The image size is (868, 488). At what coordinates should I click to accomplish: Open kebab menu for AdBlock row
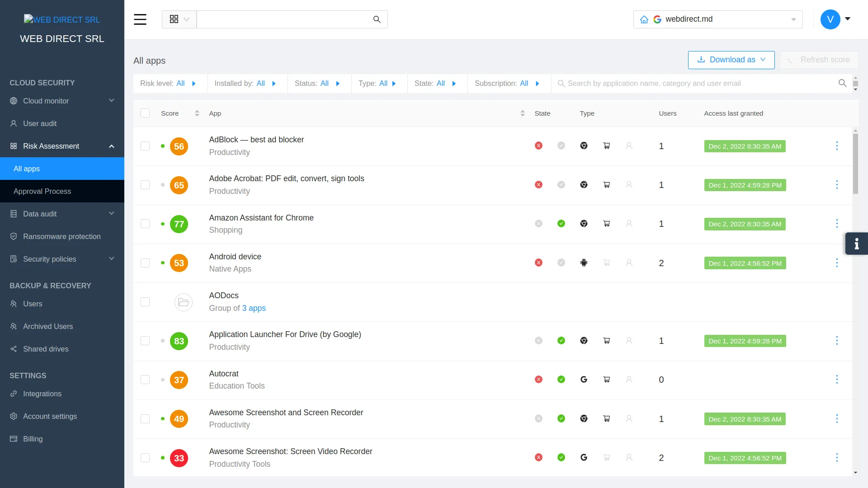click(837, 146)
